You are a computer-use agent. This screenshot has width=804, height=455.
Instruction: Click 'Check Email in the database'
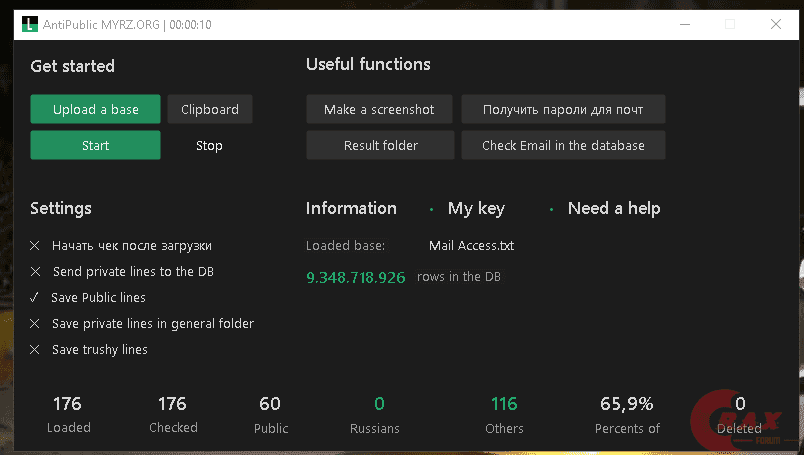tap(563, 145)
